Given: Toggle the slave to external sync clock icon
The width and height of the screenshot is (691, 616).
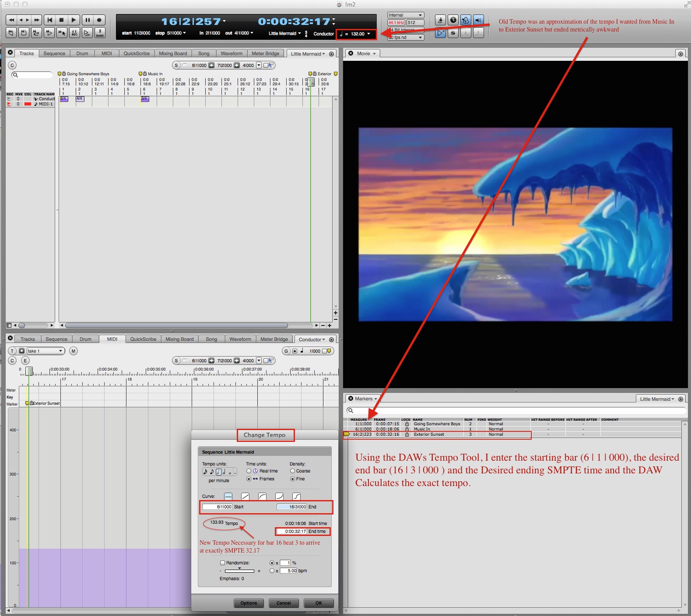Looking at the screenshot, I should [453, 20].
